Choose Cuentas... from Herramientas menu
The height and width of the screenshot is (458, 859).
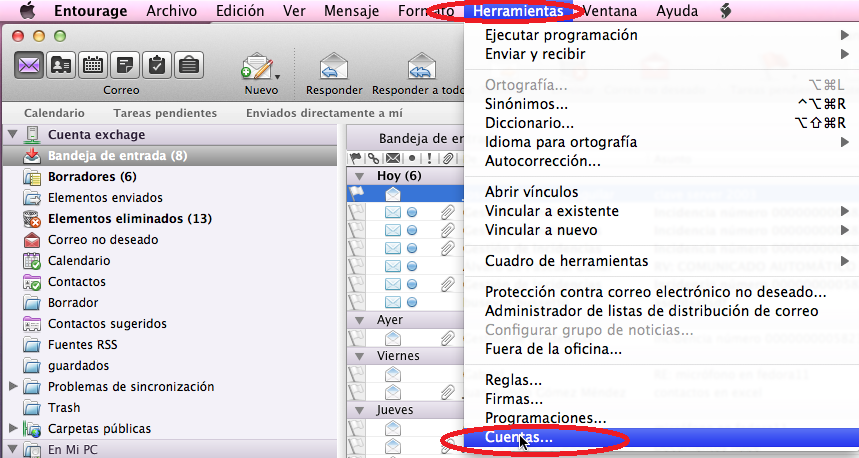point(661,437)
